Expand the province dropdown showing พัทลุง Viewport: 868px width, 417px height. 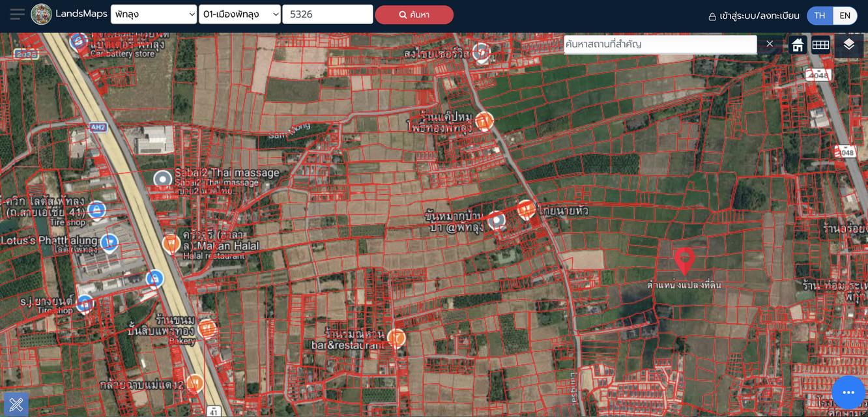click(x=154, y=14)
